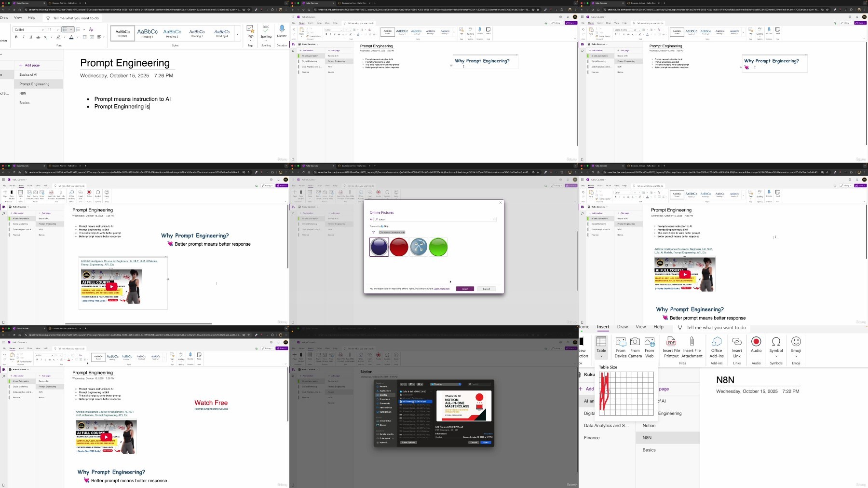This screenshot has width=868, height=488.
Task: Open Learn more here link in Online Pictures
Action: click(x=442, y=289)
